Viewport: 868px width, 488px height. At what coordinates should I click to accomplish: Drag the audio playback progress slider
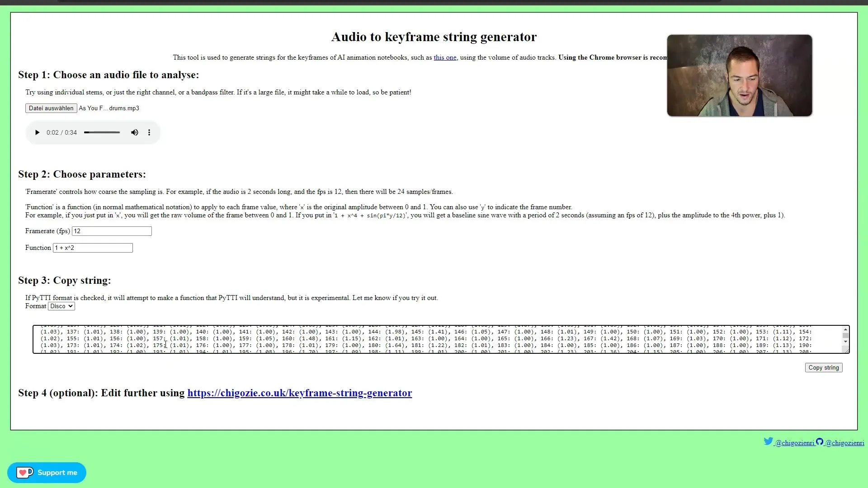[x=101, y=132]
